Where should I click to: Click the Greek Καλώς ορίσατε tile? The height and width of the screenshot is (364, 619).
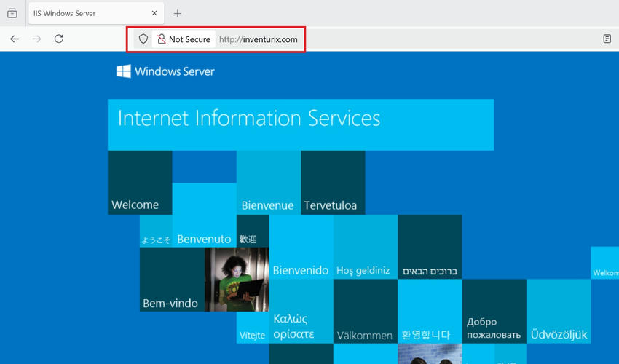[301, 312]
